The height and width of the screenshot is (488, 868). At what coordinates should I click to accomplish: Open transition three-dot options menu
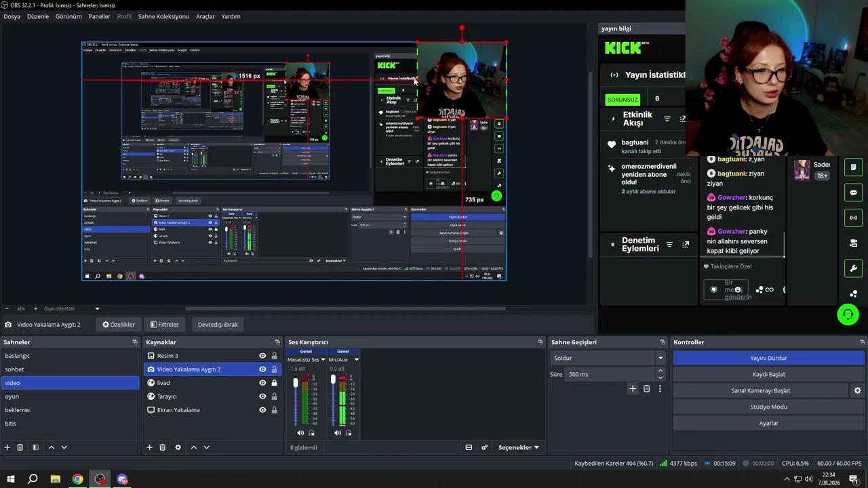coord(660,389)
